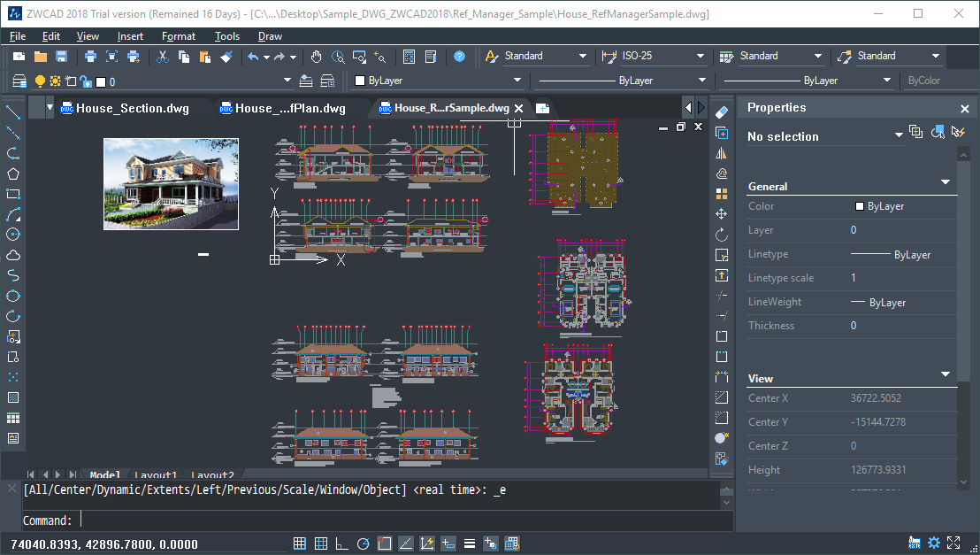Open the layer selection dropdown
980x555 pixels.
[286, 80]
